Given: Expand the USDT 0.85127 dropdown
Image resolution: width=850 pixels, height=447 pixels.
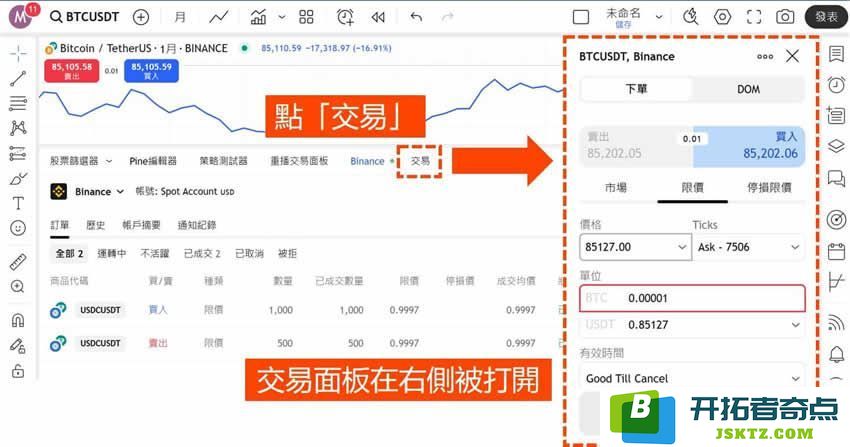Looking at the screenshot, I should click(795, 325).
